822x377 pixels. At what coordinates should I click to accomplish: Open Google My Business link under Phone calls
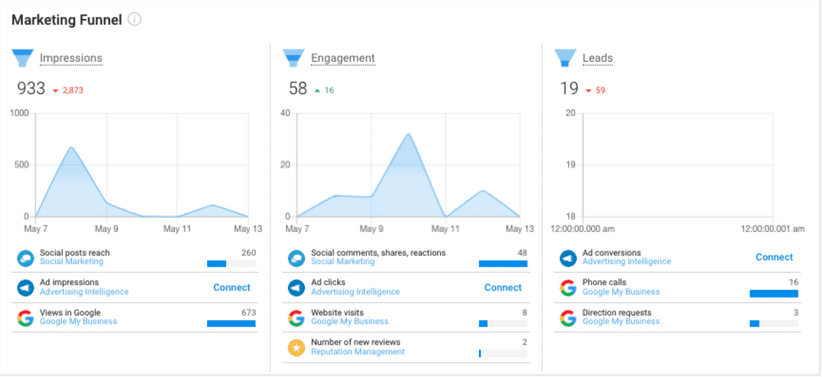[621, 292]
